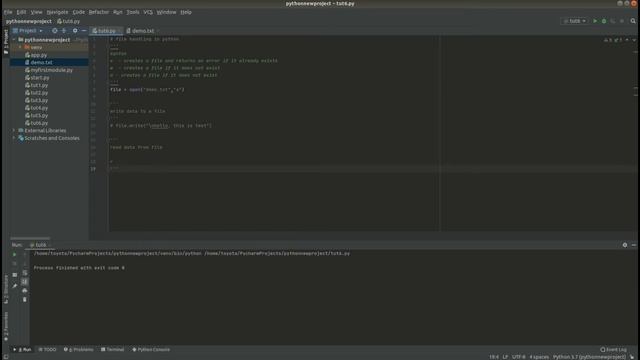Toggle scroll-to-end icon in Run console

click(x=24, y=282)
